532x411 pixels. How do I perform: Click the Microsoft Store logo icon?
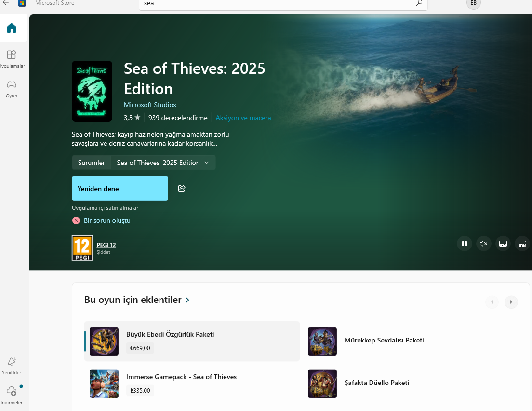click(22, 3)
